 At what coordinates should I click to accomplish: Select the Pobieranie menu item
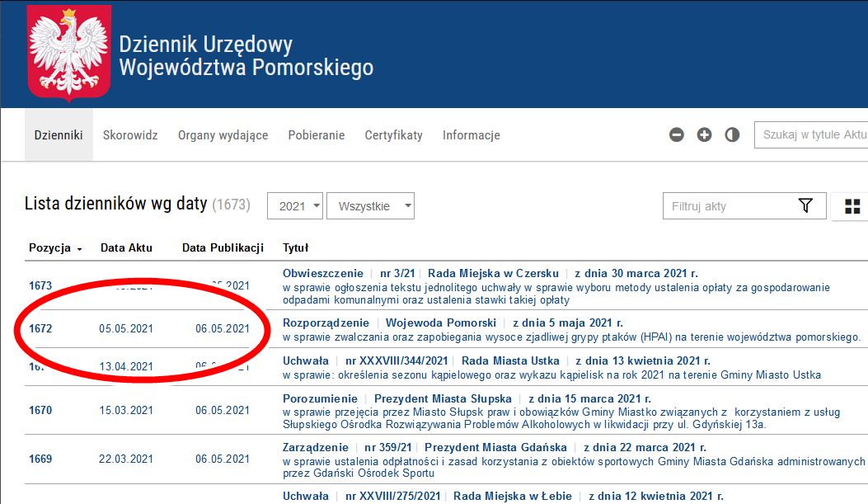[316, 135]
